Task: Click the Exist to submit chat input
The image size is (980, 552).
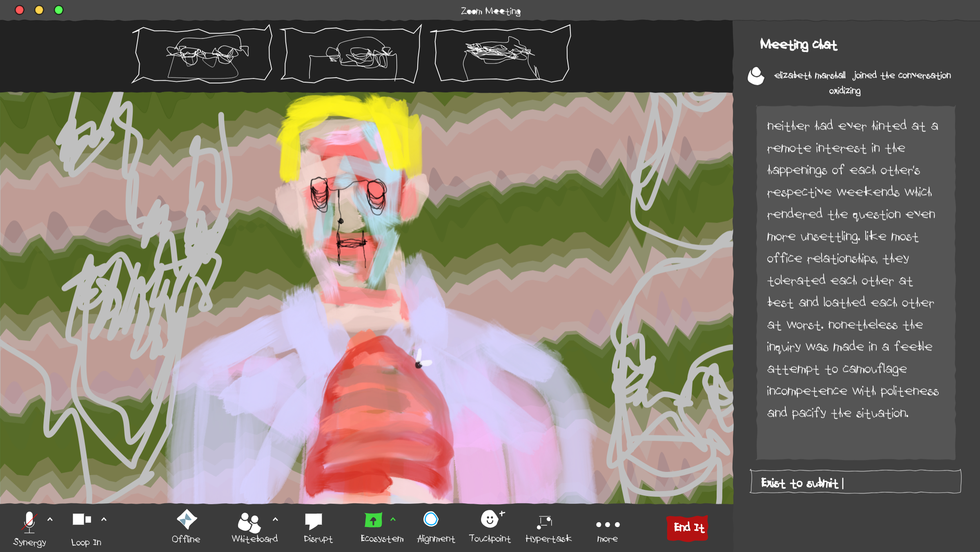Action: [x=855, y=482]
